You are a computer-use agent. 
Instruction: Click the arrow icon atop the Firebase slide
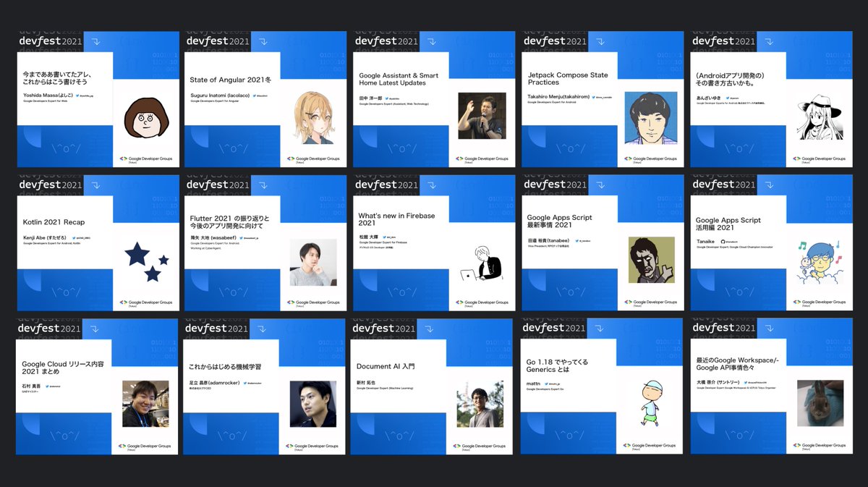(x=432, y=185)
